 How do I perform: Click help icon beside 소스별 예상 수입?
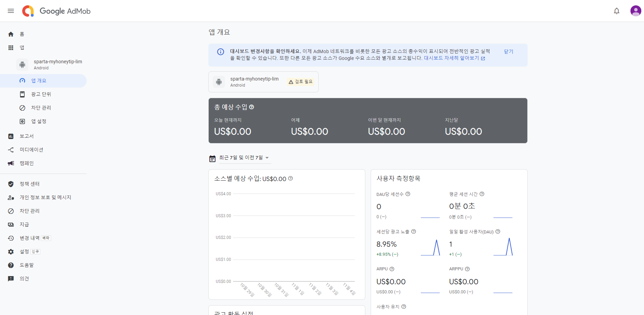tap(290, 178)
